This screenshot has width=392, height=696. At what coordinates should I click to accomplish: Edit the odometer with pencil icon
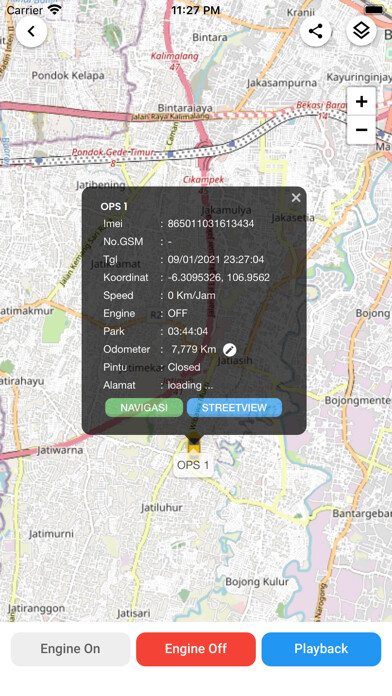tap(229, 350)
